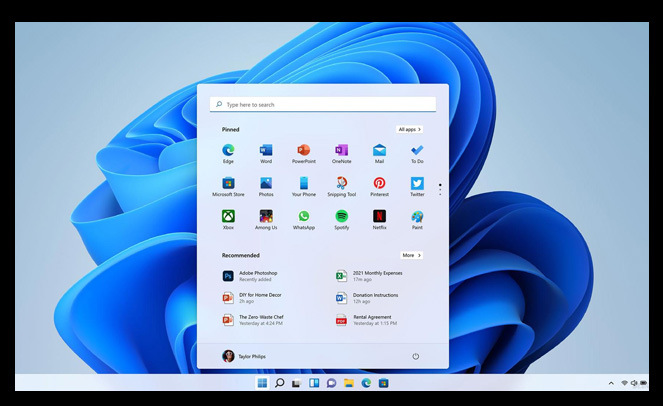Open The Zero-Waste Chef presentation
663x406 pixels.
point(253,320)
